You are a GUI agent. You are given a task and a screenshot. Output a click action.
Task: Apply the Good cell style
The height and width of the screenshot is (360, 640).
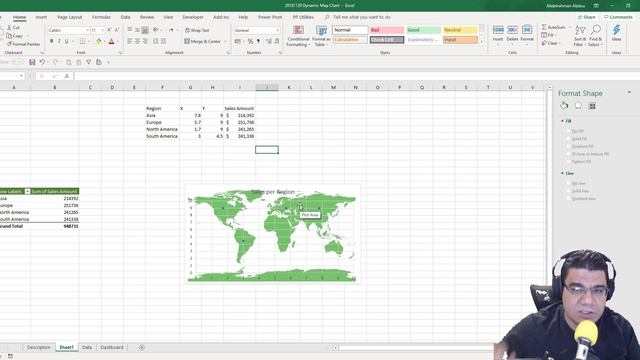point(423,30)
